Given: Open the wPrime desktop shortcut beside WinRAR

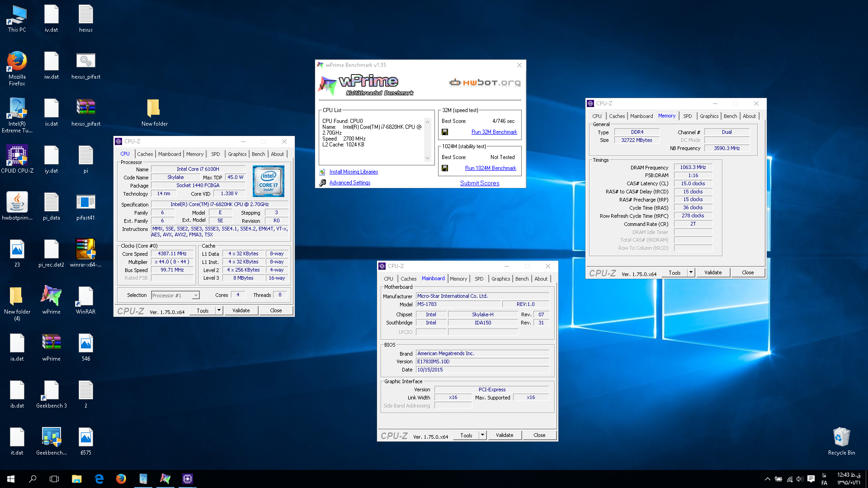Looking at the screenshot, I should click(51, 300).
